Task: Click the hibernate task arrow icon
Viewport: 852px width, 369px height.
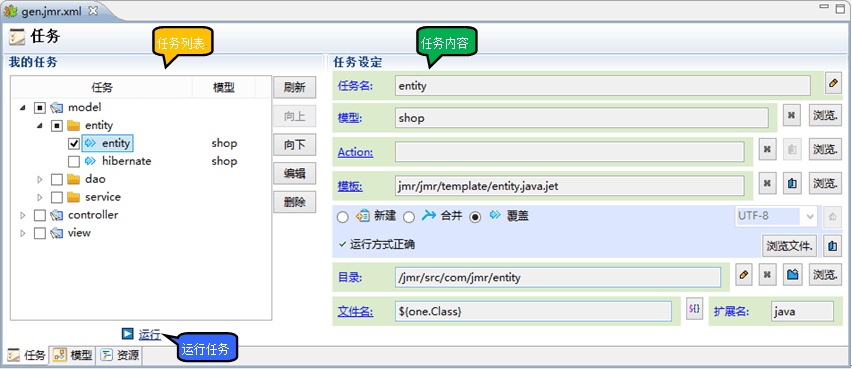Action: 90,161
